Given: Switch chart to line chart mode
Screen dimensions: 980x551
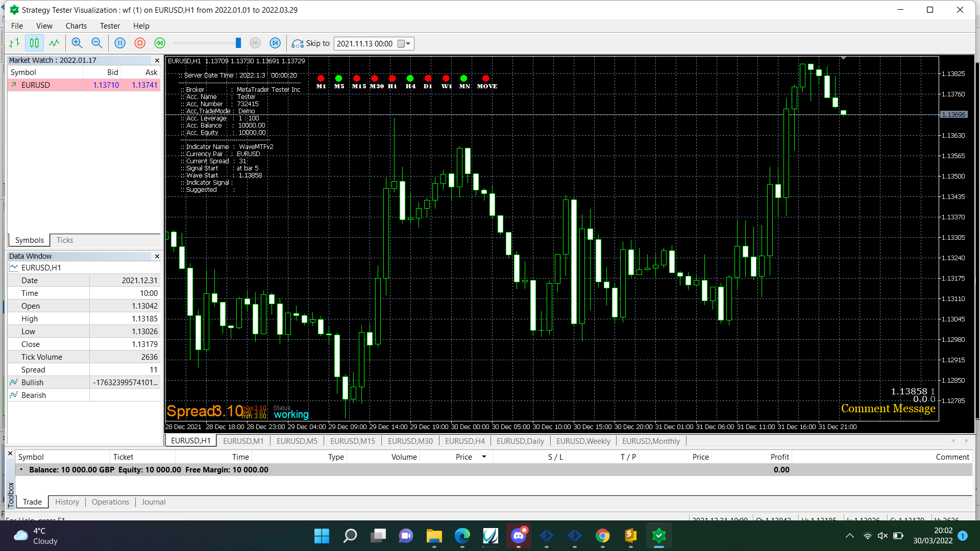Looking at the screenshot, I should [x=54, y=43].
